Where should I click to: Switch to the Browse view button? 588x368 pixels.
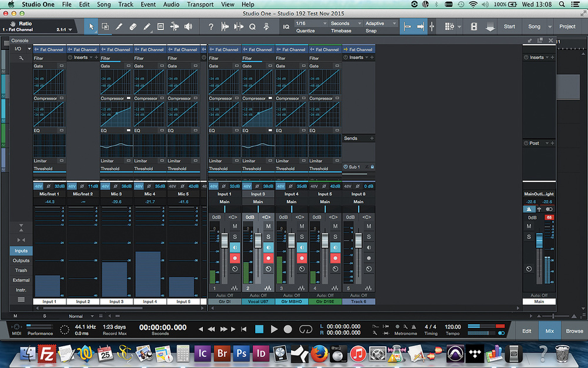[574, 331]
